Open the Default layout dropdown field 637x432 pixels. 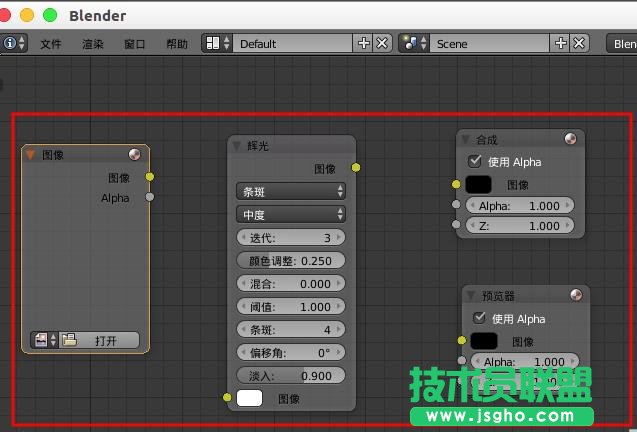point(292,43)
